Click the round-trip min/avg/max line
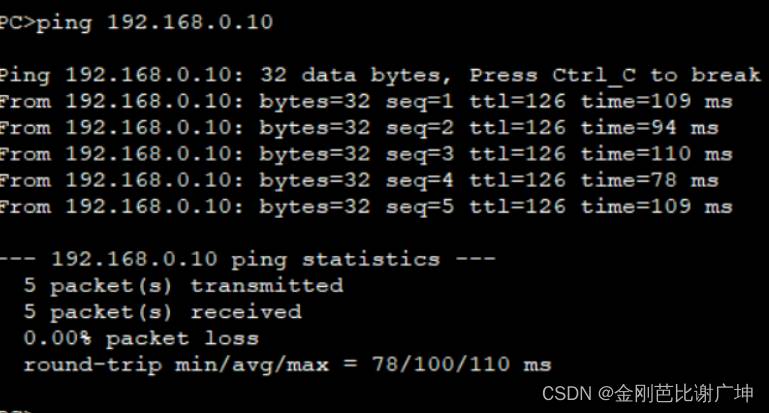Image resolution: width=769 pixels, height=413 pixels. [287, 365]
